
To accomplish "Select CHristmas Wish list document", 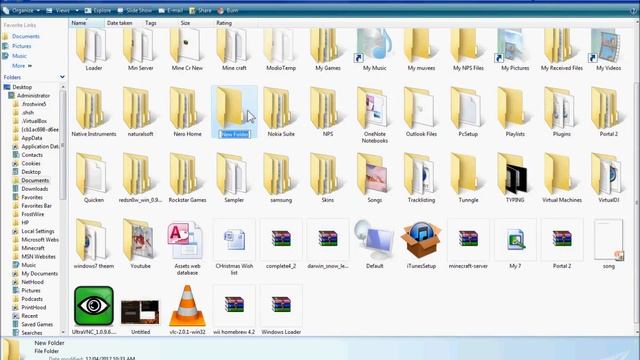I will (x=234, y=247).
